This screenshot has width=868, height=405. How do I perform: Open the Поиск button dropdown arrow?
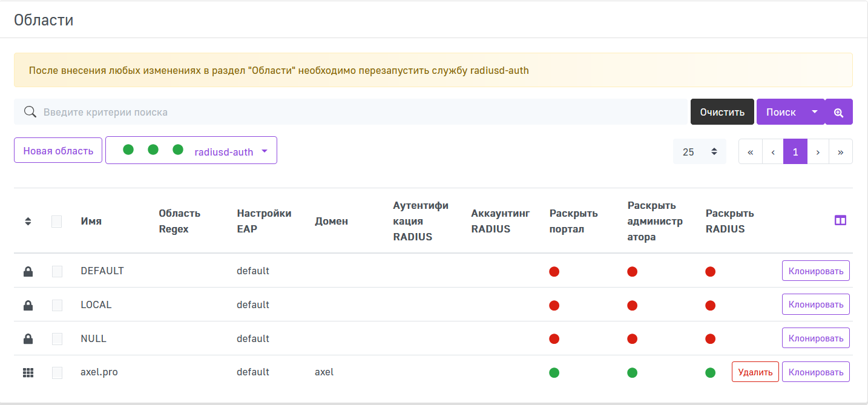(x=814, y=112)
